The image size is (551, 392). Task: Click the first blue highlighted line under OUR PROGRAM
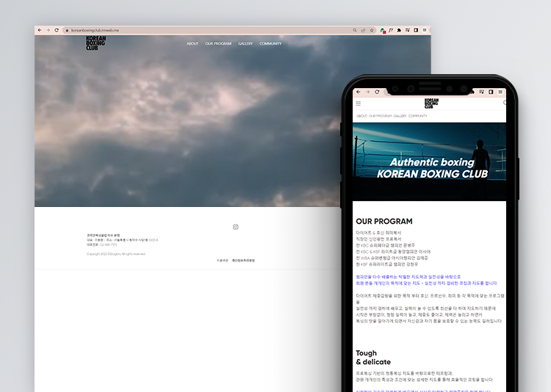point(408,277)
